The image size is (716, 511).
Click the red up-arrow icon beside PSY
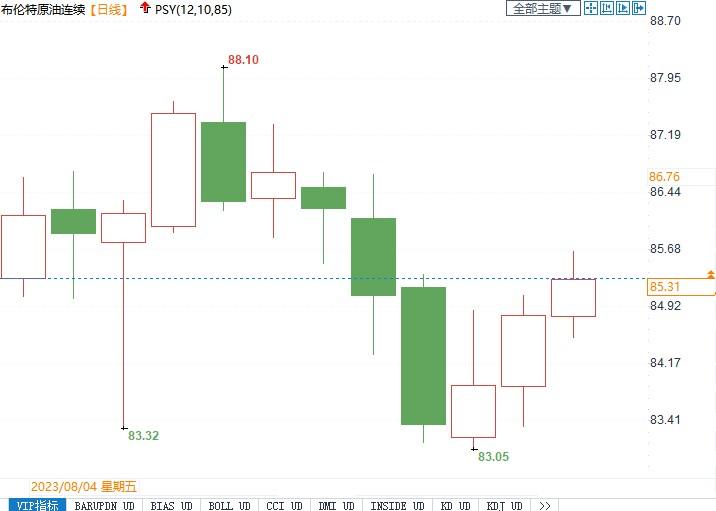tap(145, 8)
